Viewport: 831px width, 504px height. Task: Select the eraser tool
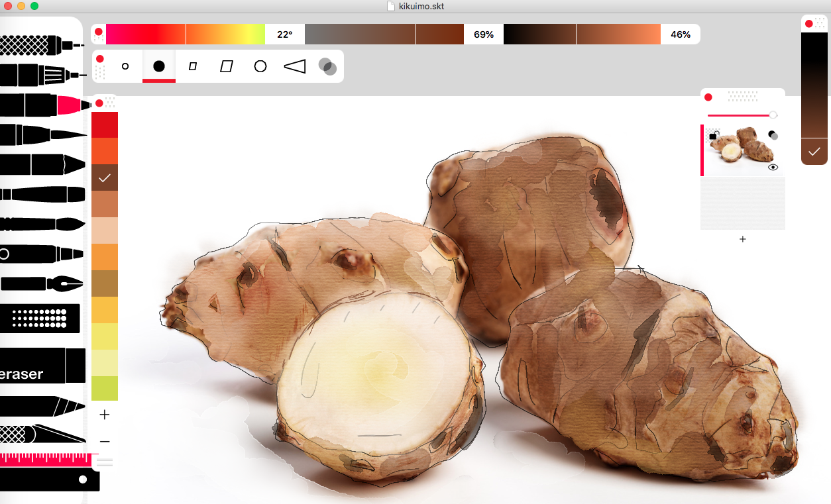[40, 366]
